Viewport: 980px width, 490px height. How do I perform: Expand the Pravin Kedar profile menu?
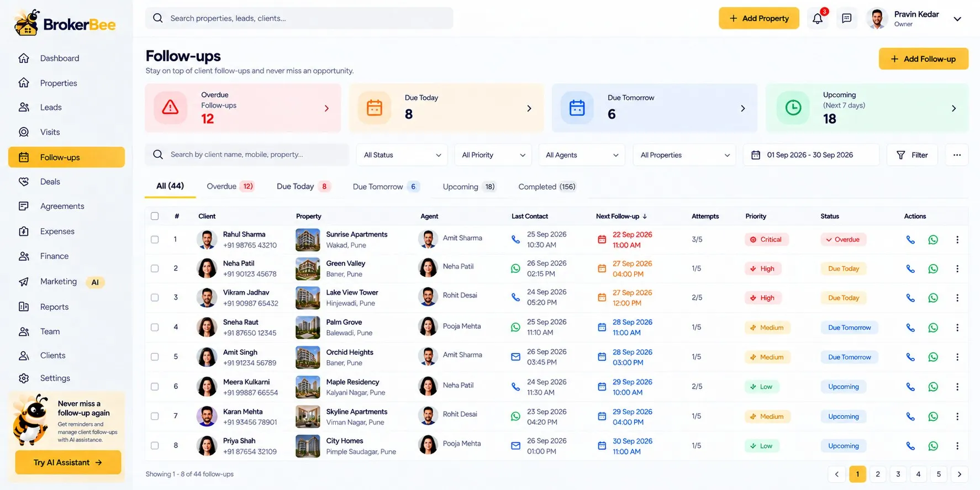point(957,19)
